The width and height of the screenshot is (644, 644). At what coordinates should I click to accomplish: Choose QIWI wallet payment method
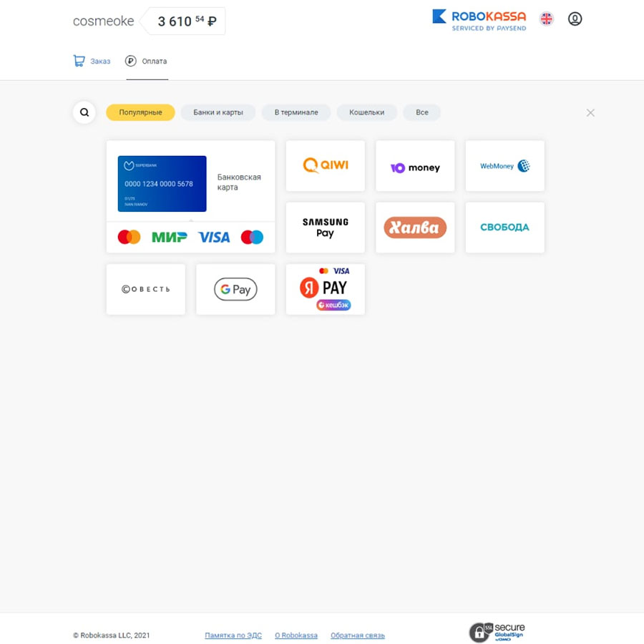(326, 165)
